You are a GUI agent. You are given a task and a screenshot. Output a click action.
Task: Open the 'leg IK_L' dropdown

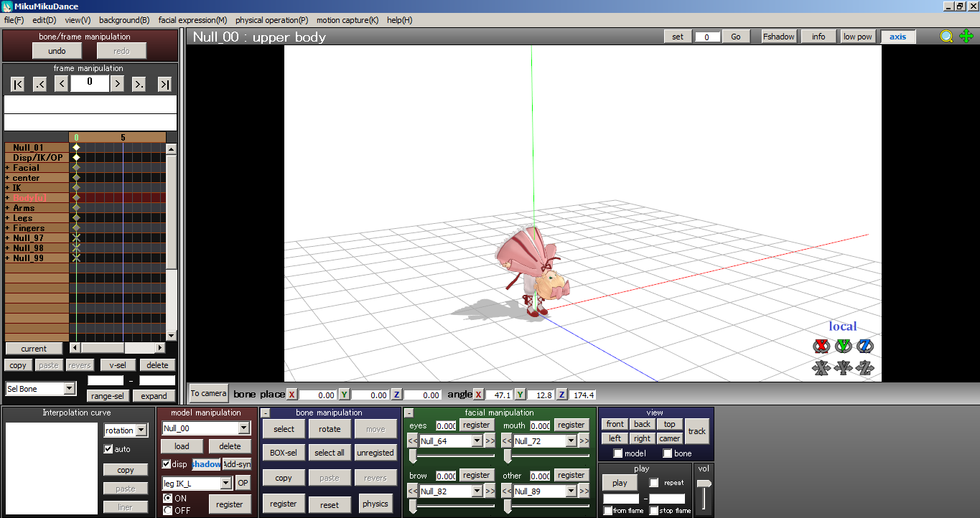225,483
